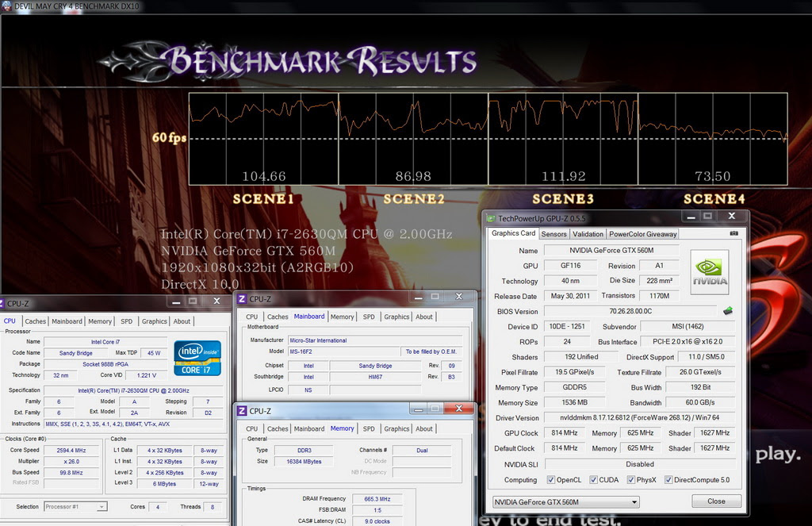Click the Memory Size value 1536 MB

(574, 402)
